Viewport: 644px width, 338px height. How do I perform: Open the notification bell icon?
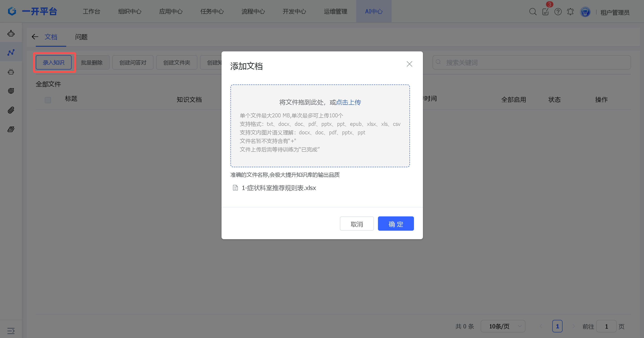(x=570, y=12)
